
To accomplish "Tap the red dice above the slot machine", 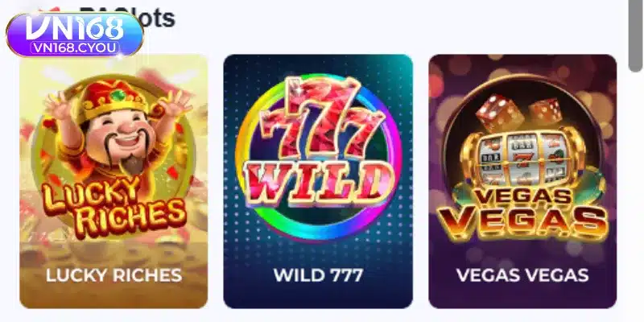I will point(518,112).
